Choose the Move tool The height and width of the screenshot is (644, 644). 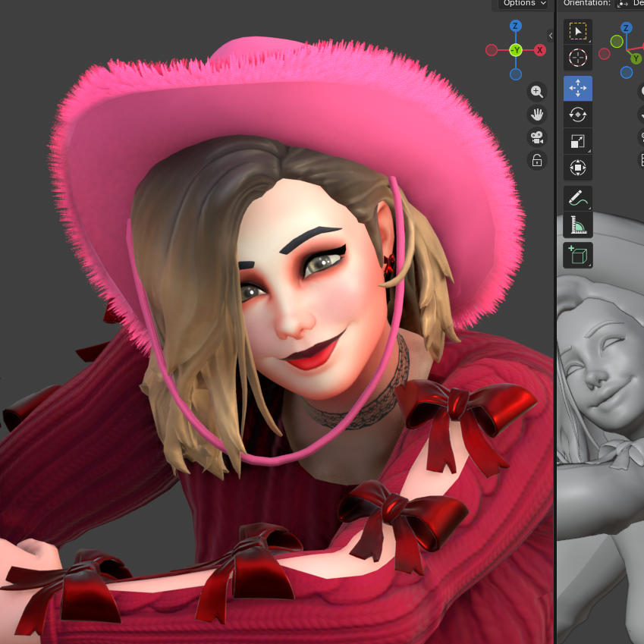click(577, 88)
